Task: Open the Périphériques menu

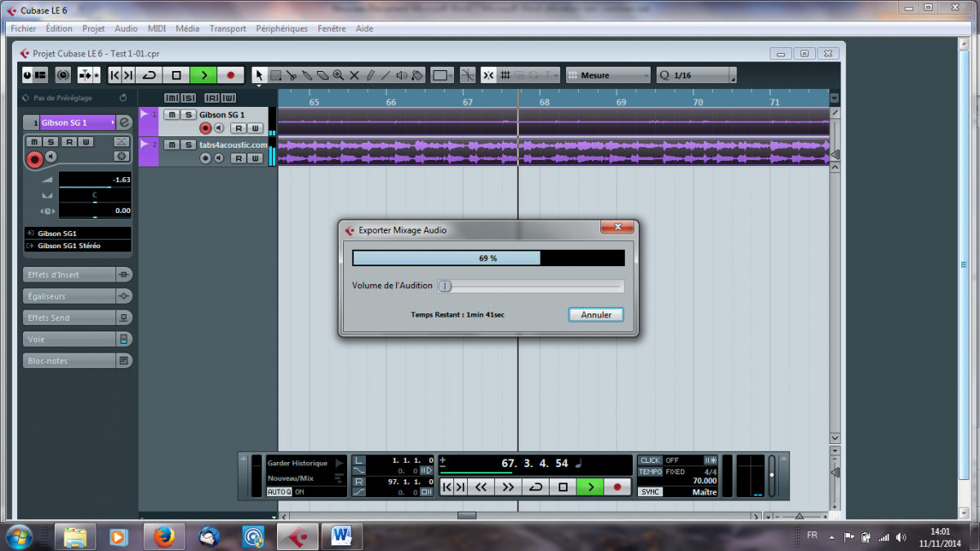Action: (x=282, y=29)
